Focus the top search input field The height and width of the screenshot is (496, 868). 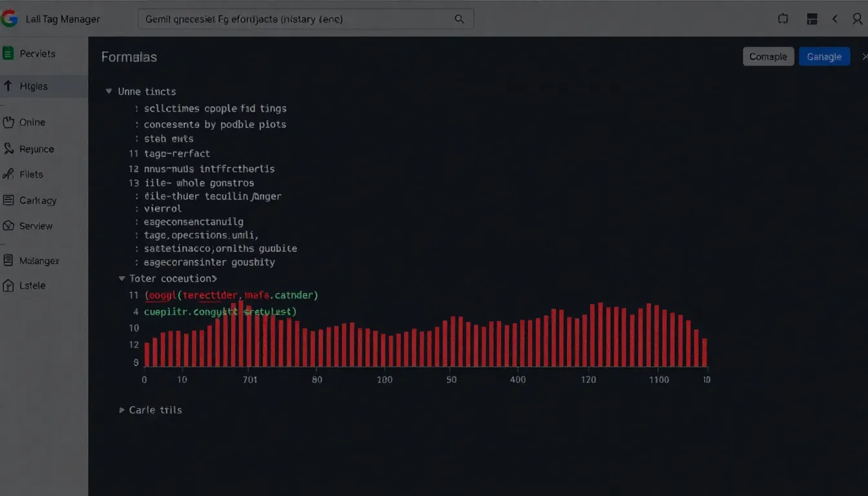[306, 19]
